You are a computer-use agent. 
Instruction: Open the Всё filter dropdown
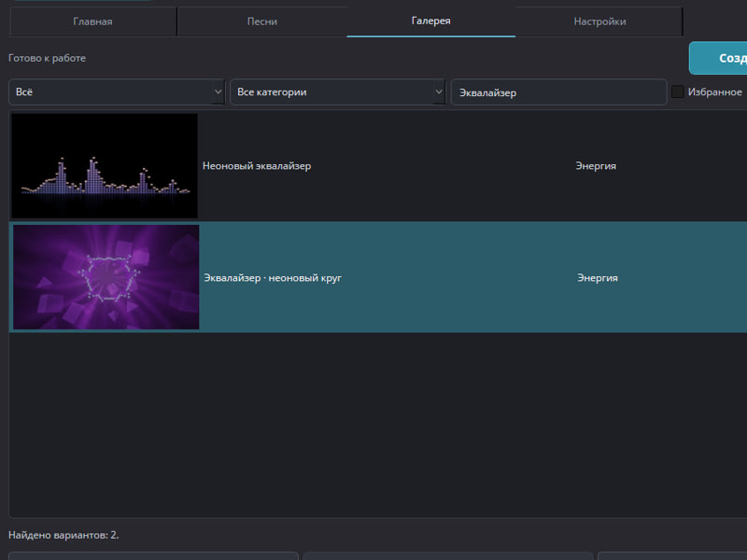click(116, 91)
